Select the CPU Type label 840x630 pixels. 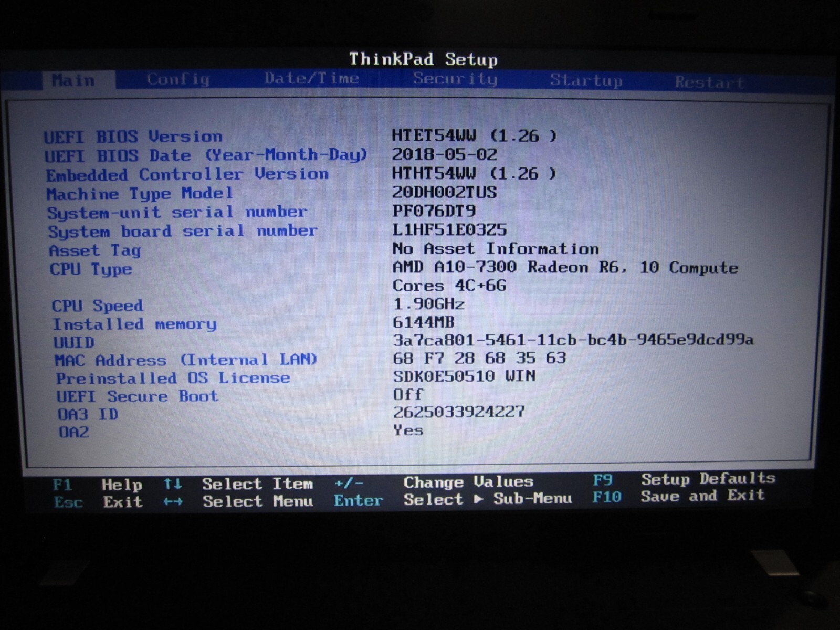pyautogui.click(x=91, y=269)
